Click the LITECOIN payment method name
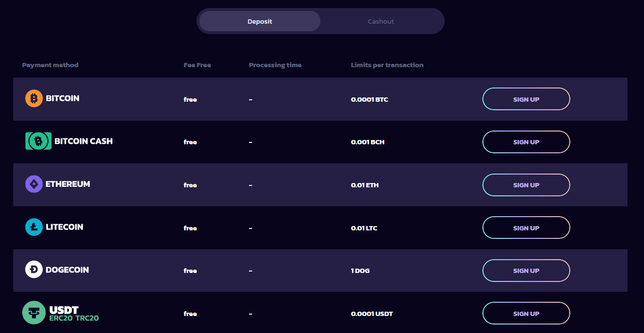644x333 pixels. tap(64, 227)
